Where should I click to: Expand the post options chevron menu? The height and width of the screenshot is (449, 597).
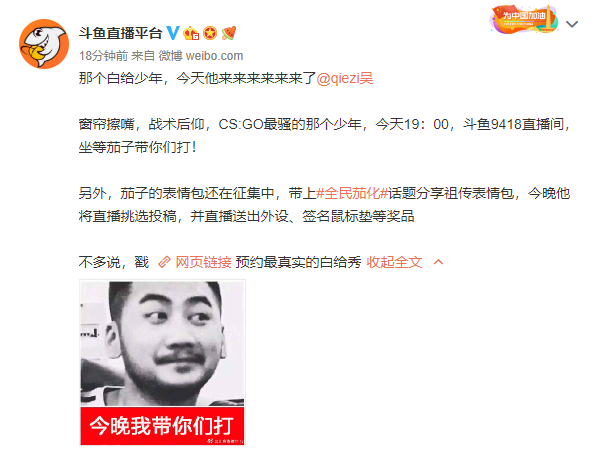click(572, 24)
